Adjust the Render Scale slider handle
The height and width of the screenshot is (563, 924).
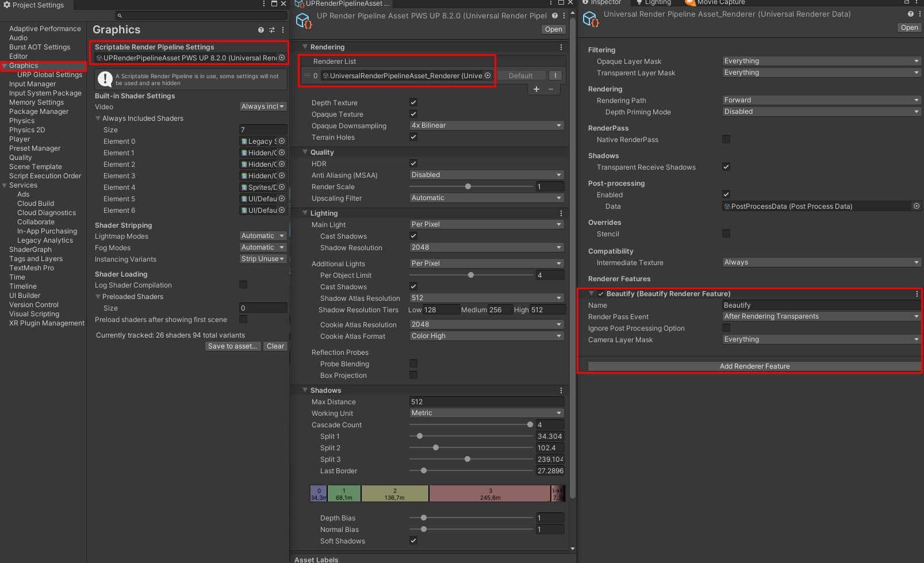click(x=468, y=186)
